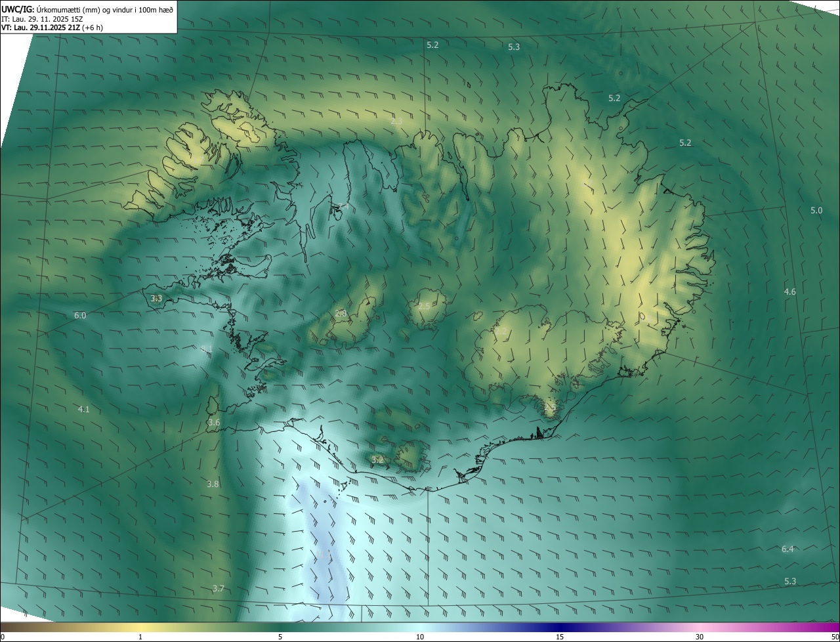Screen dimensions: 840x642
Task: Click the 0 tick on the color scale
Action: (3, 637)
